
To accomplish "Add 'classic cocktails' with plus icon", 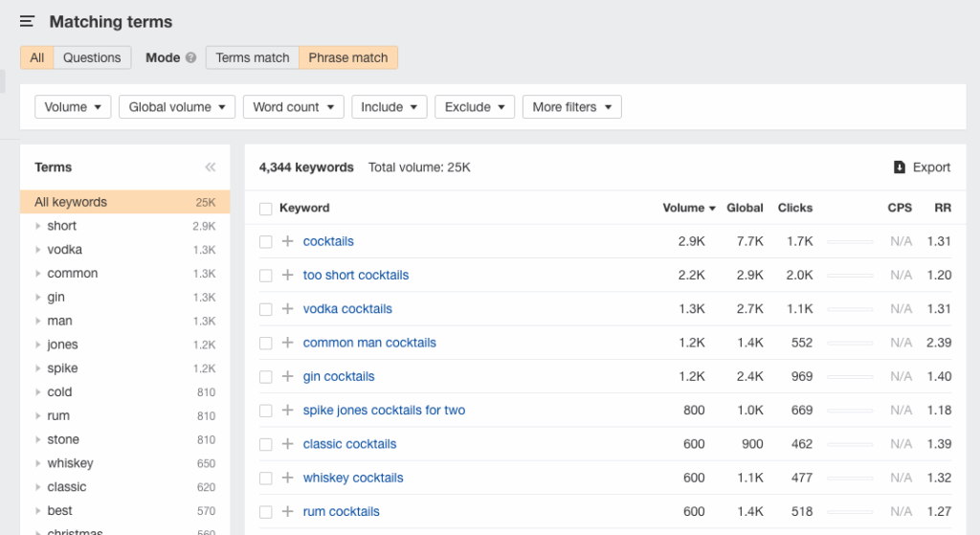I will coord(287,444).
